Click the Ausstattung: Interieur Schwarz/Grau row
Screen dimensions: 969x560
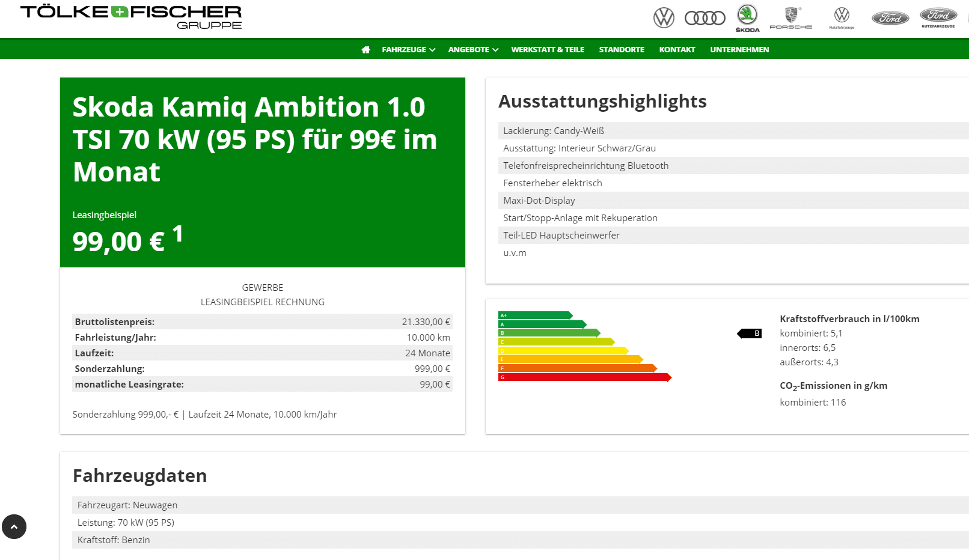pyautogui.click(x=733, y=148)
